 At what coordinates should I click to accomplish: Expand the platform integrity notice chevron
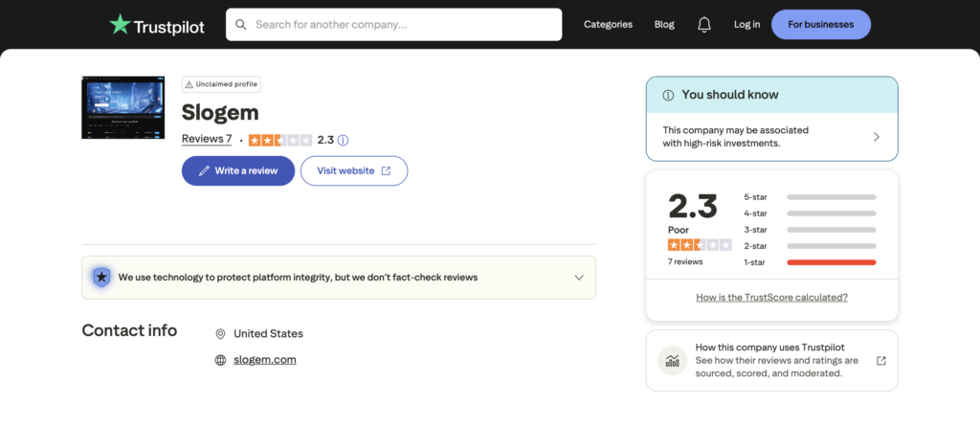[579, 278]
